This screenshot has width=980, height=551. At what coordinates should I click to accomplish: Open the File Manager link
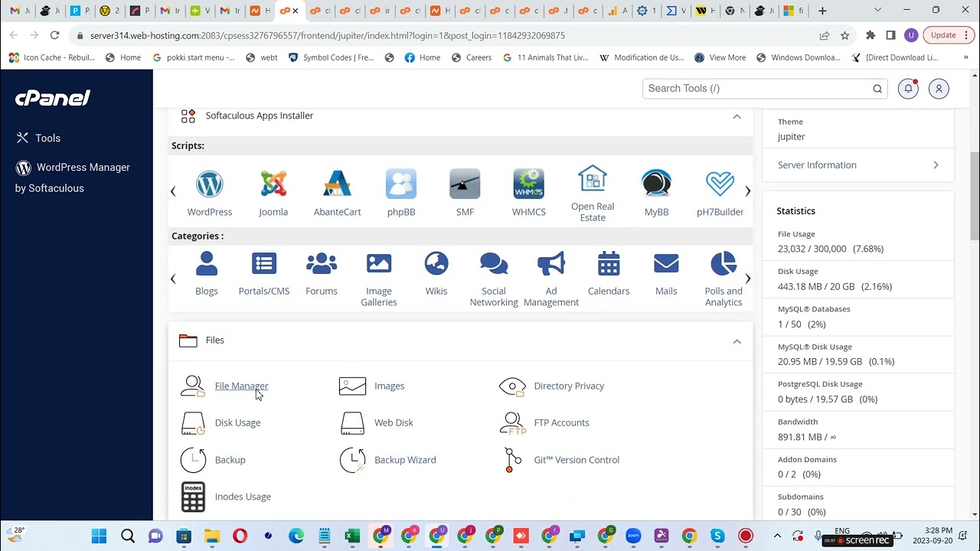coord(241,386)
